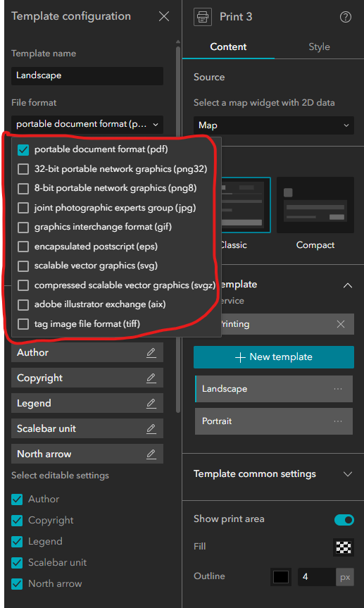
Task: Collapse the File format dropdown
Action: pos(87,125)
